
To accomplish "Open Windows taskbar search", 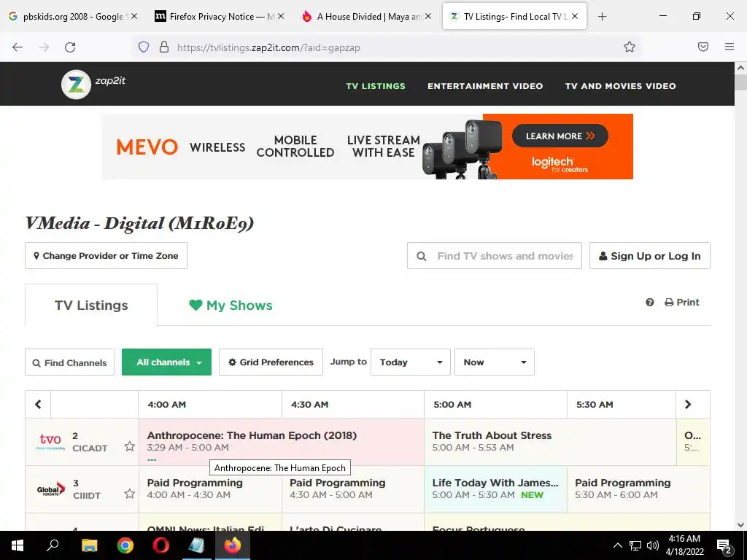I will pos(53,545).
